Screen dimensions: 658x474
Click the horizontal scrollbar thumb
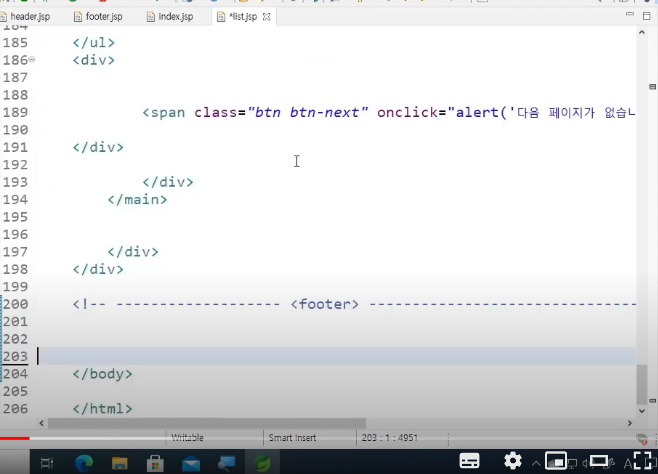[x=207, y=423]
